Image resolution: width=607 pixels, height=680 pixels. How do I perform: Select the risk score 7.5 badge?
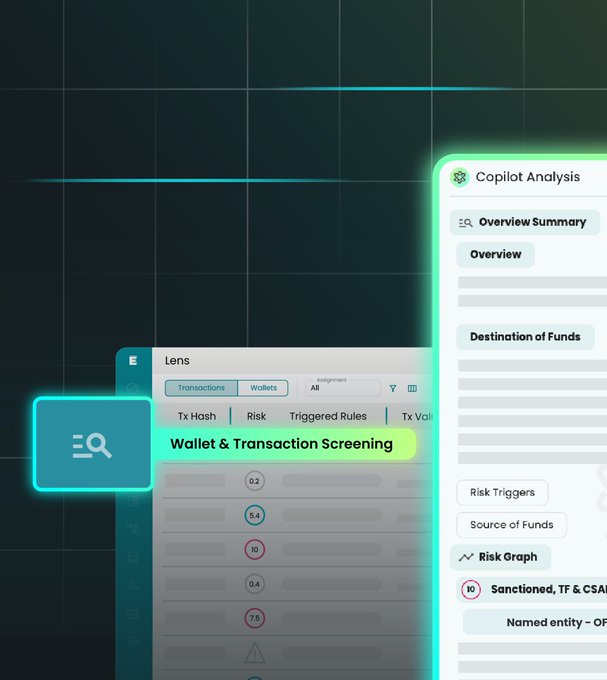(x=255, y=618)
